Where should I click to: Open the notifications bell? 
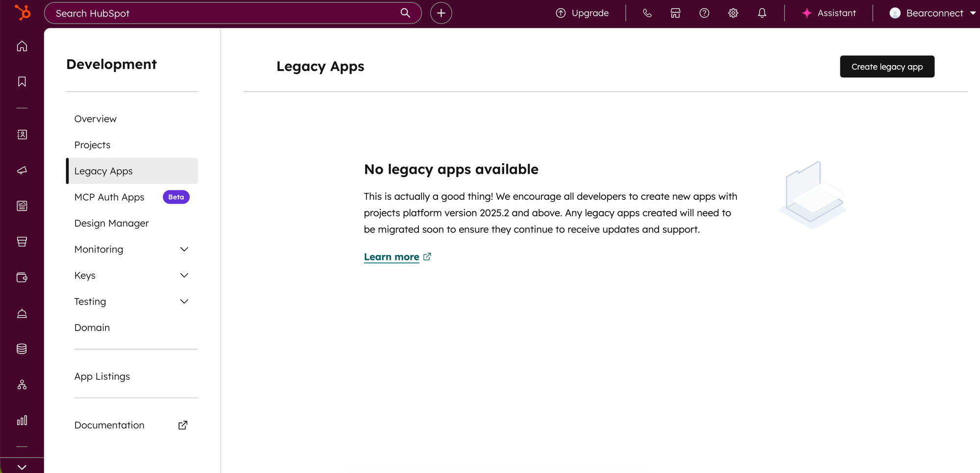click(762, 13)
